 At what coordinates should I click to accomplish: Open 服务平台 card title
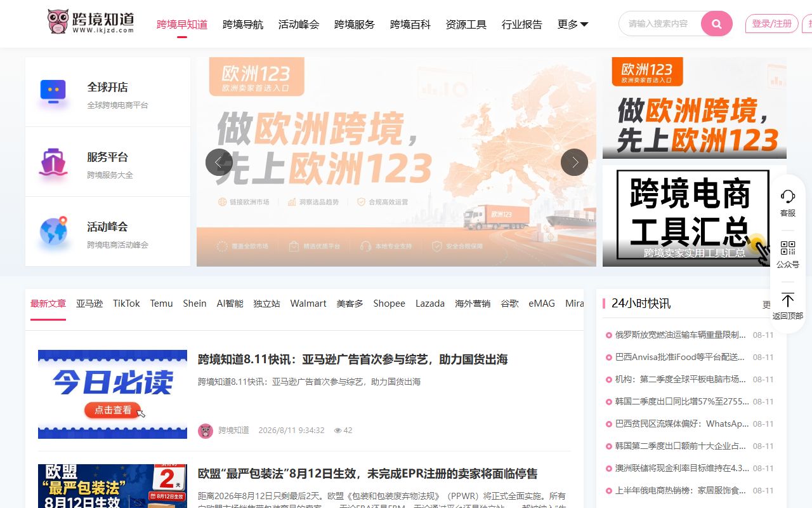tap(107, 157)
